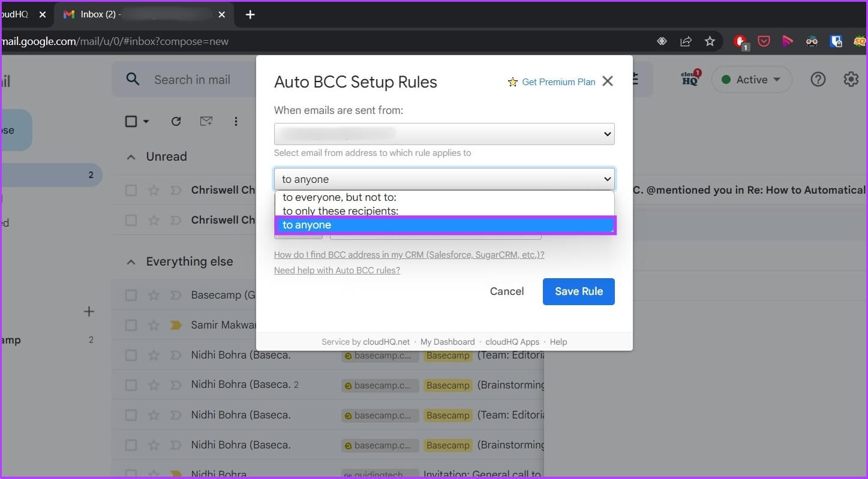Viewport: 868px width, 479px height.
Task: Click the Save Rule button
Action: [x=579, y=291]
